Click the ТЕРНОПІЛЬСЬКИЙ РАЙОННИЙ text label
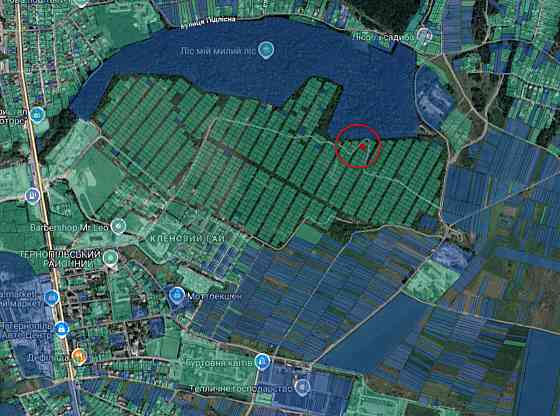Image resolution: width=560 pixels, height=416 pixels. point(61,259)
